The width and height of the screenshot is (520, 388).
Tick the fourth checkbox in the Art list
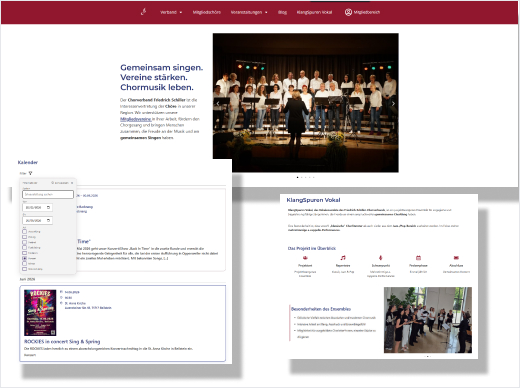tap(24, 247)
